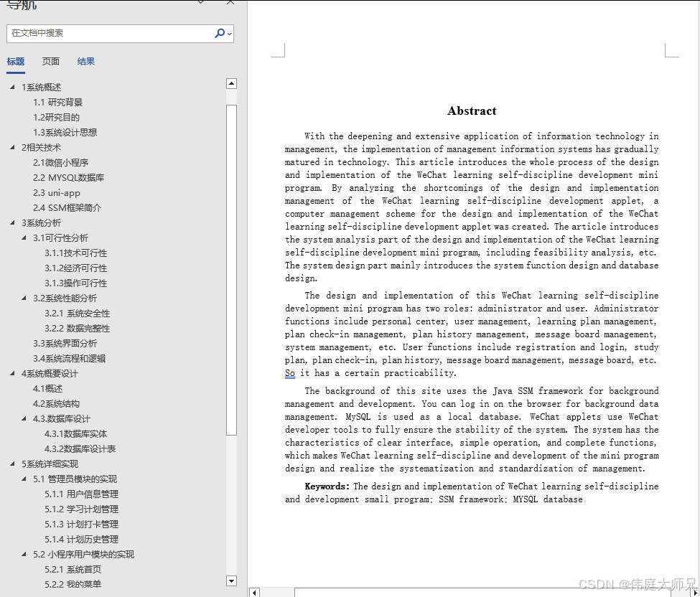
Task: Click the bold "Keywords:" label
Action: click(327, 486)
